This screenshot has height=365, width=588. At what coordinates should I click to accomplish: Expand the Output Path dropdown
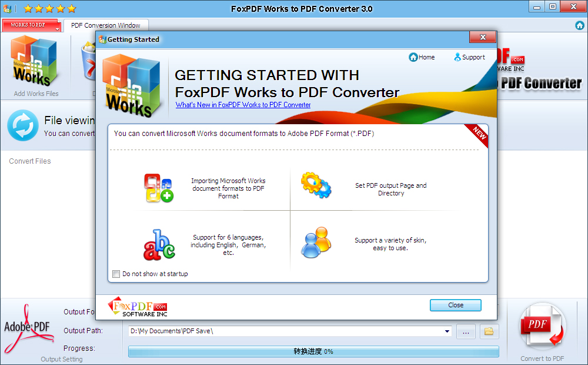pyautogui.click(x=446, y=331)
